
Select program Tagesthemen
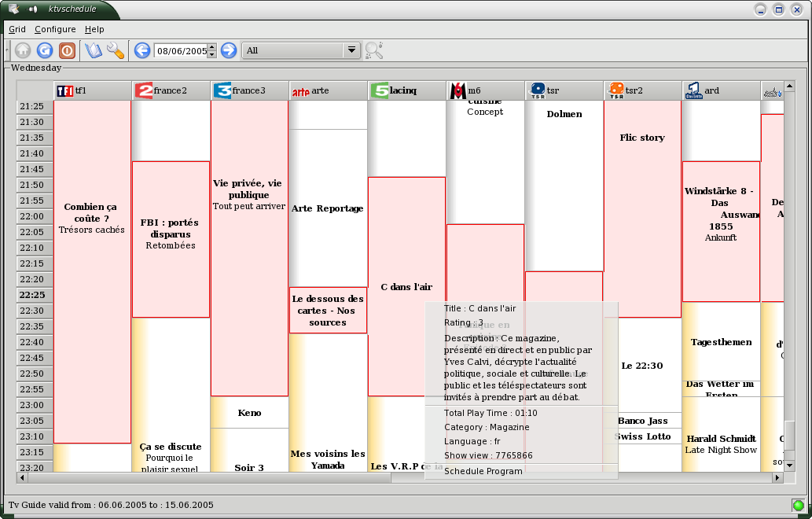721,342
